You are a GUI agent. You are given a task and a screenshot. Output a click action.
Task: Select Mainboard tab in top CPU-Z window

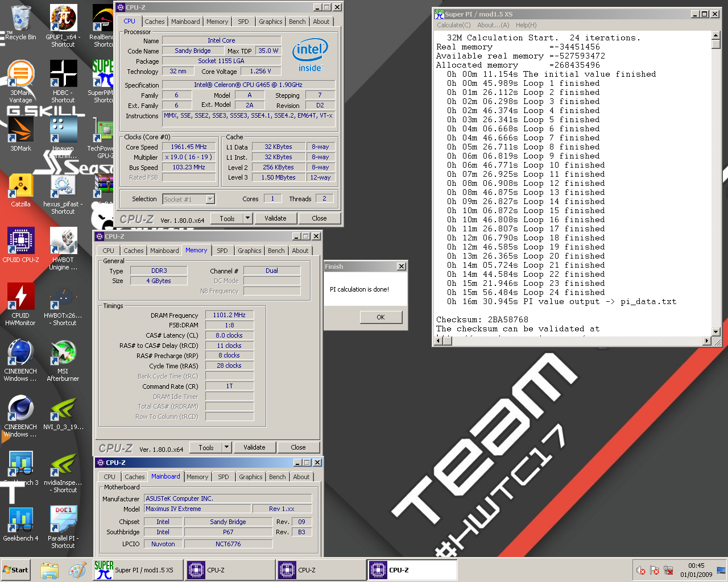[x=185, y=22]
